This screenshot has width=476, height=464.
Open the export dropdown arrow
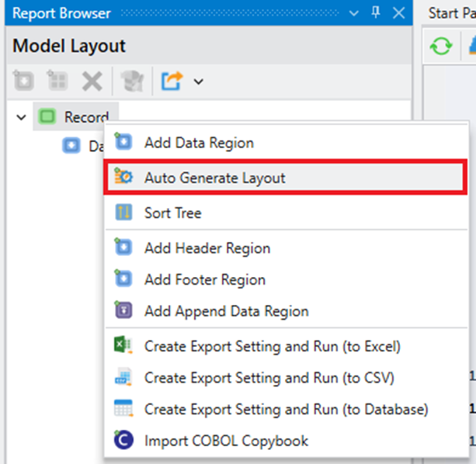pos(198,81)
